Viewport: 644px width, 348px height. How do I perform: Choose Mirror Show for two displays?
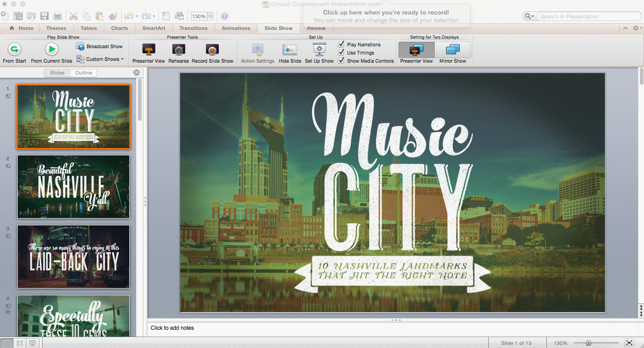point(453,53)
